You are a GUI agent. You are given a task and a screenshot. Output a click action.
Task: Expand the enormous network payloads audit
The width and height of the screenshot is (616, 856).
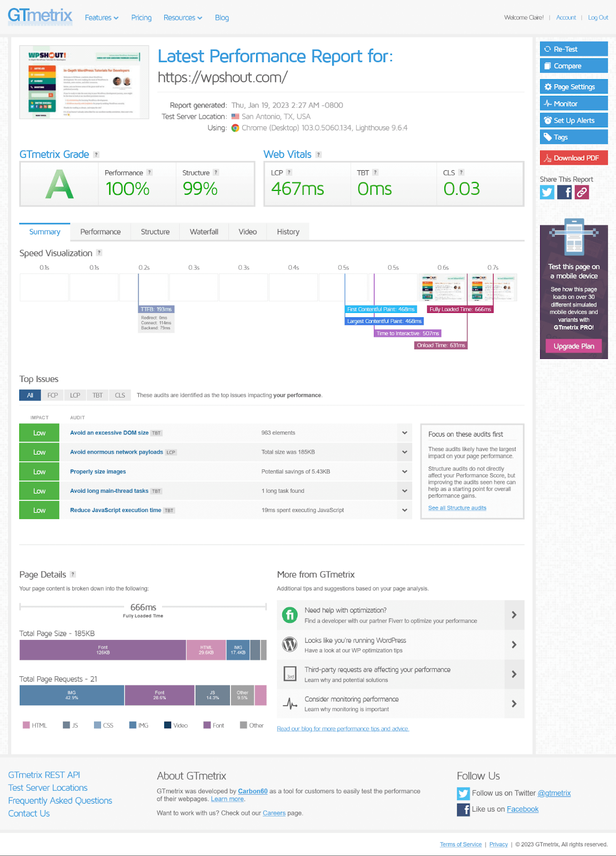click(405, 452)
